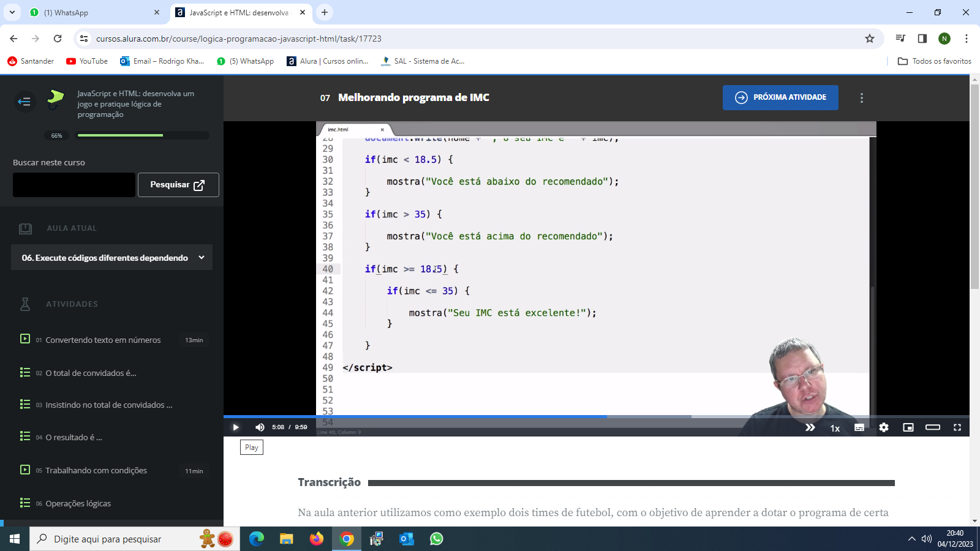Skip forward in the video player
The width and height of the screenshot is (980, 551).
click(810, 427)
